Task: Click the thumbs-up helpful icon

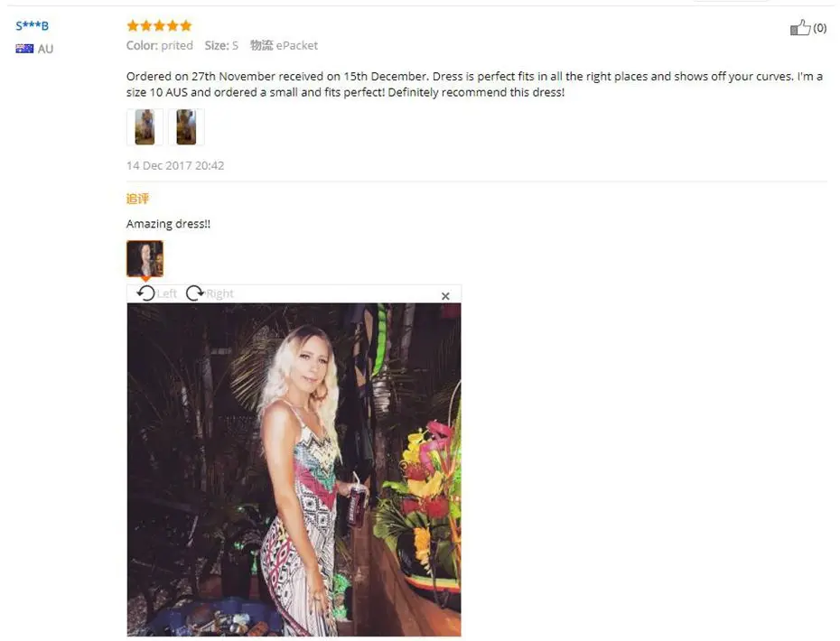Action: [800, 27]
